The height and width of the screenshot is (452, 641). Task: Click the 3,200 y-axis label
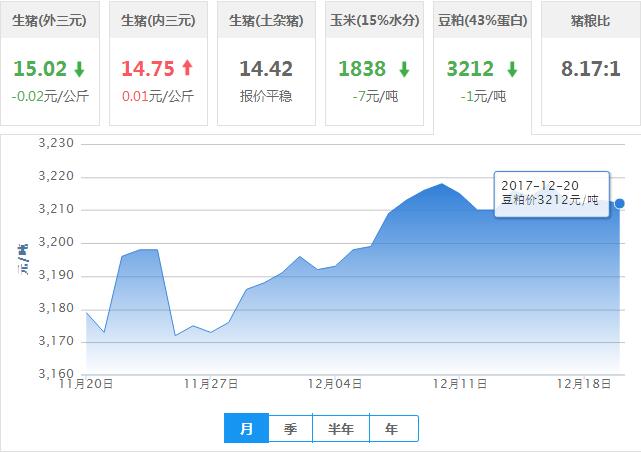tap(56, 242)
